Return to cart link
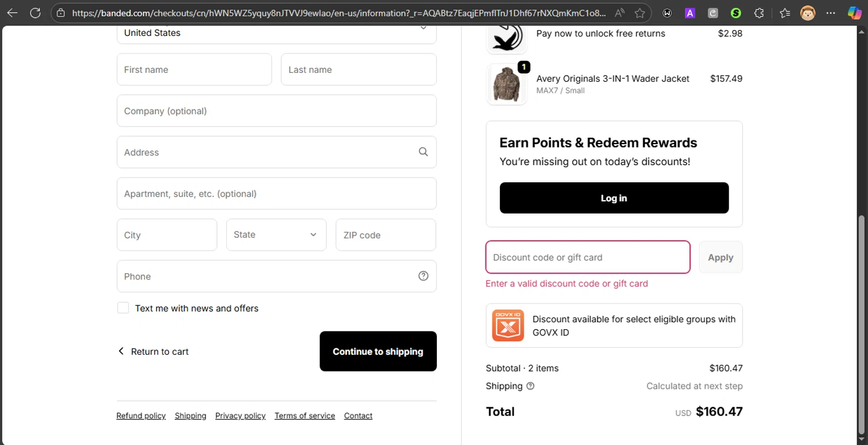 pyautogui.click(x=153, y=351)
